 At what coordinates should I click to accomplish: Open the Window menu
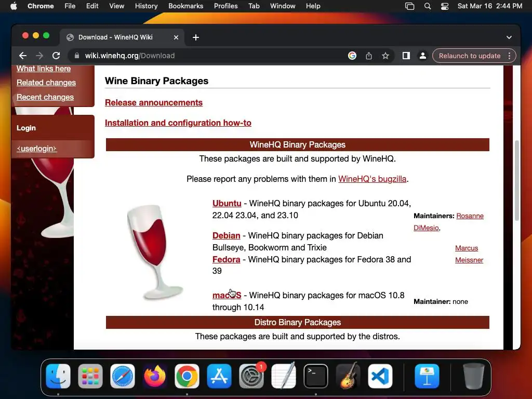[x=283, y=6]
